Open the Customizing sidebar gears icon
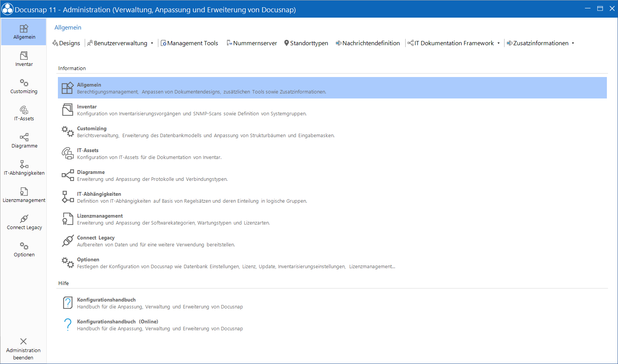The width and height of the screenshot is (618, 364). 24,83
